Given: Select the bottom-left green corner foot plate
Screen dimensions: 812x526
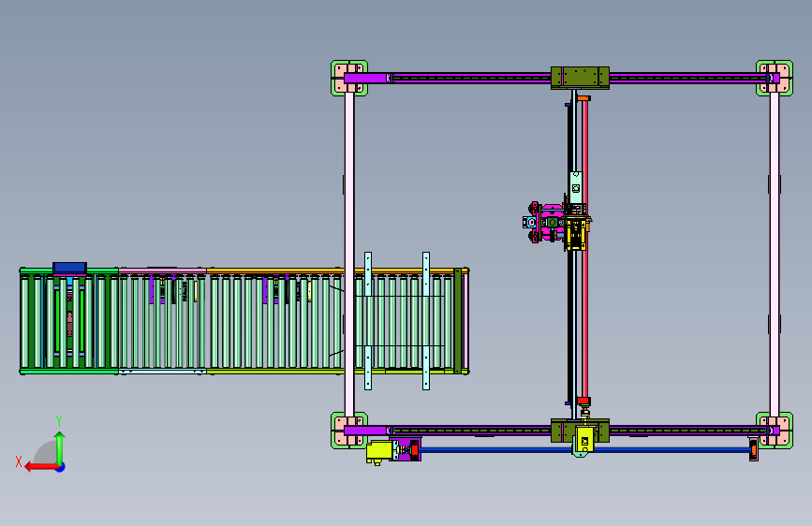Looking at the screenshot, I should coord(349,431).
